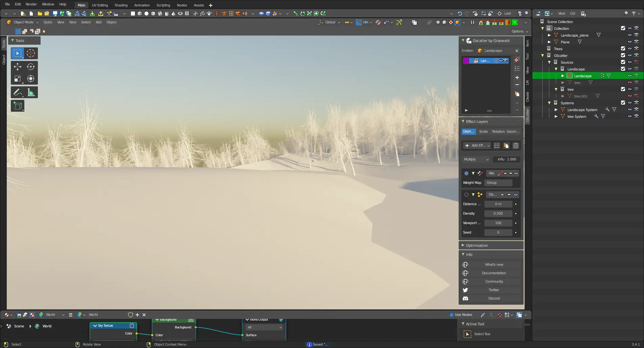The image size is (644, 348).
Task: Open the Documentation link button
Action: [x=493, y=273]
